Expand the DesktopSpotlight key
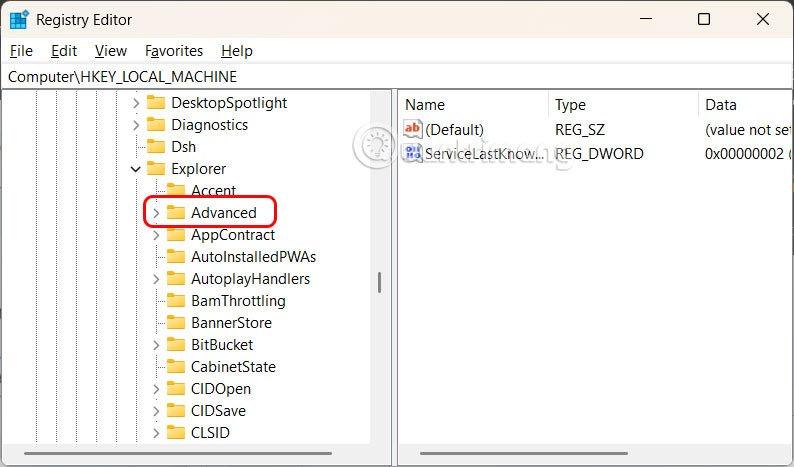This screenshot has width=794, height=467. pyautogui.click(x=136, y=103)
